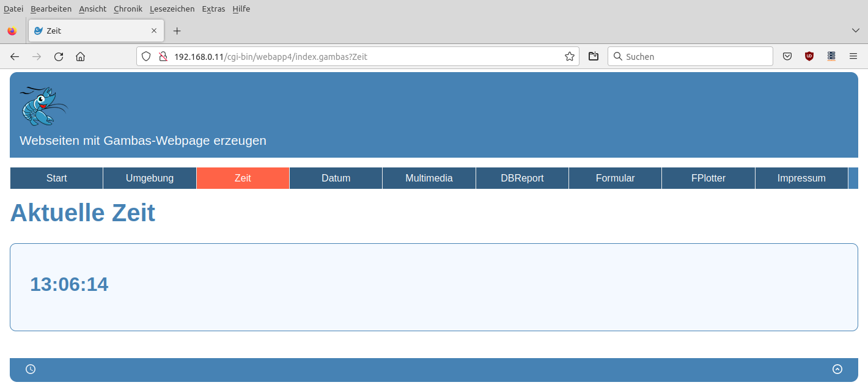Reload the current page
Screen dimensions: 868x385
[x=59, y=57]
